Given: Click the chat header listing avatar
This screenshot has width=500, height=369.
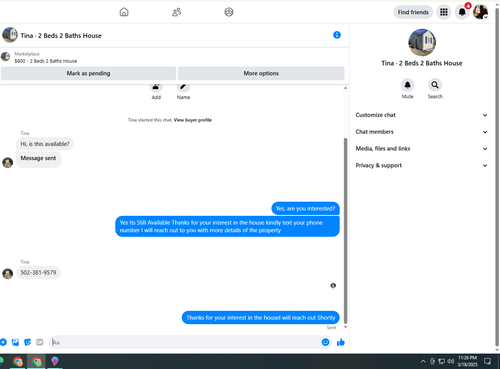Looking at the screenshot, I should coord(10,35).
